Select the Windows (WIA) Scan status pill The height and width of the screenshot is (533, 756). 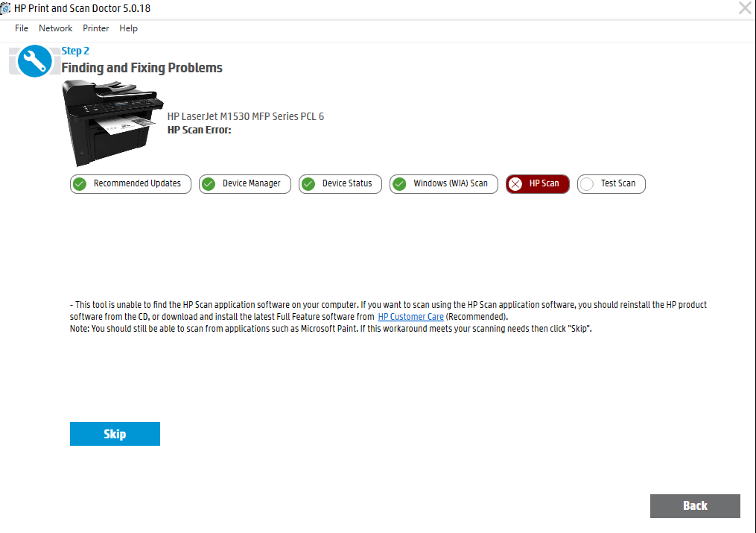[x=443, y=184]
